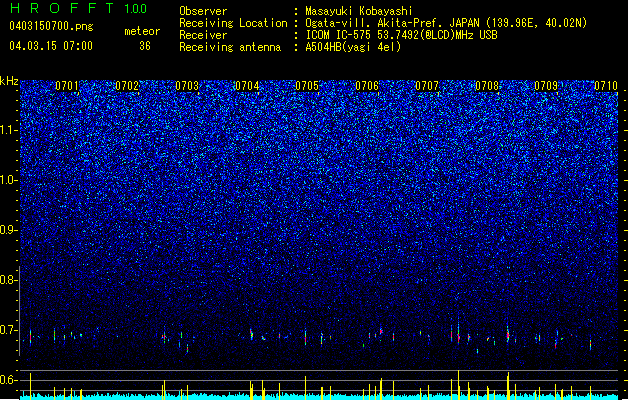Image resolution: width=629 pixels, height=400 pixels.
Task: Click the 0702 time marker
Action: [127, 86]
